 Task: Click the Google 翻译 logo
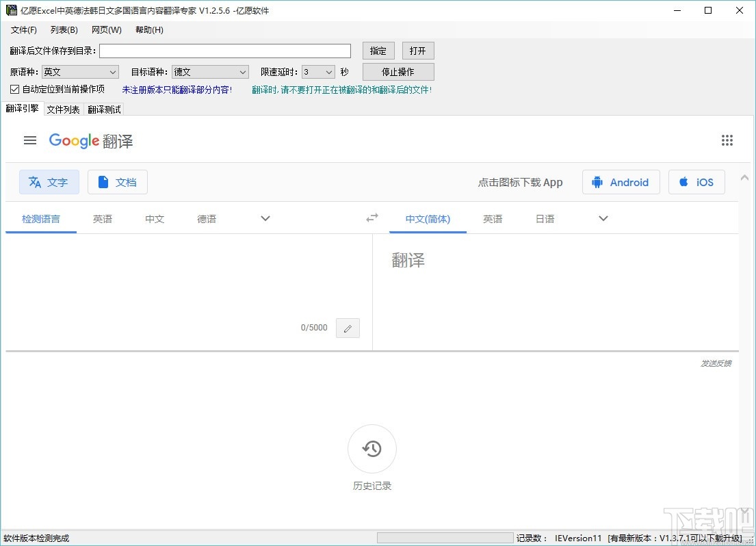click(90, 140)
